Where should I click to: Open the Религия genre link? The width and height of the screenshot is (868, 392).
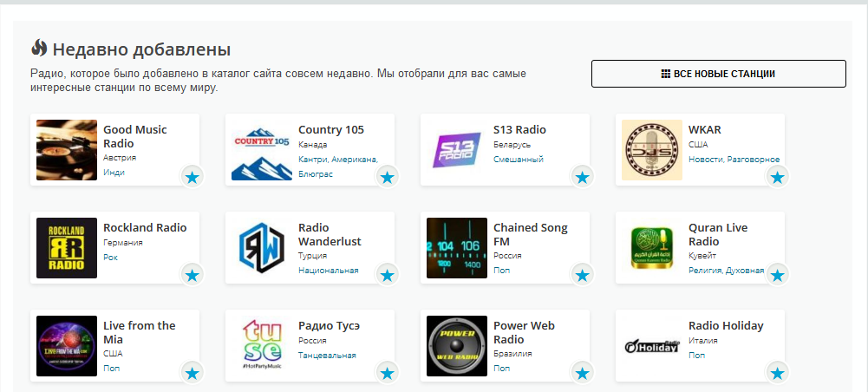click(x=705, y=271)
